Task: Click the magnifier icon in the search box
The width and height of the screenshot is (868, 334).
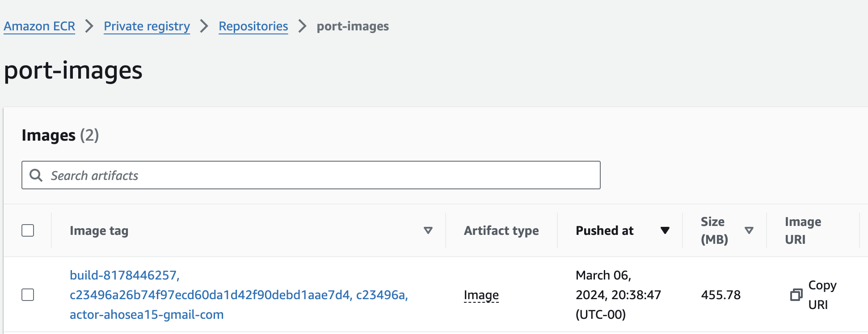Action: point(36,175)
